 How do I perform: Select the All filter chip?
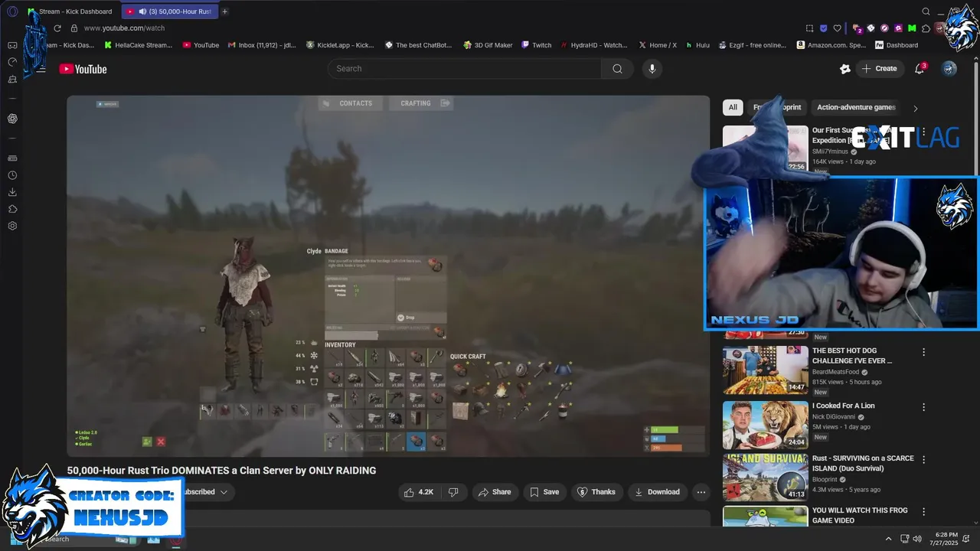coord(733,108)
